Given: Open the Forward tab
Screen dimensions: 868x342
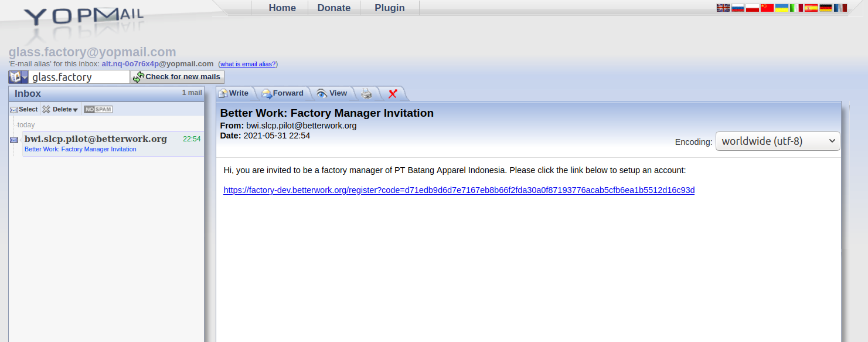Looking at the screenshot, I should 282,93.
